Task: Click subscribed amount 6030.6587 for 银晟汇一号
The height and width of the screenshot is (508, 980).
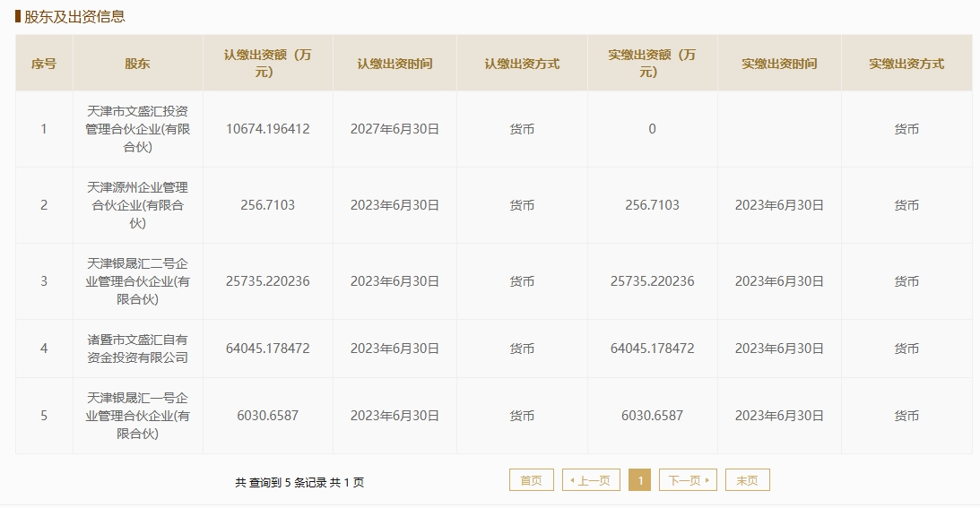Action: [267, 416]
